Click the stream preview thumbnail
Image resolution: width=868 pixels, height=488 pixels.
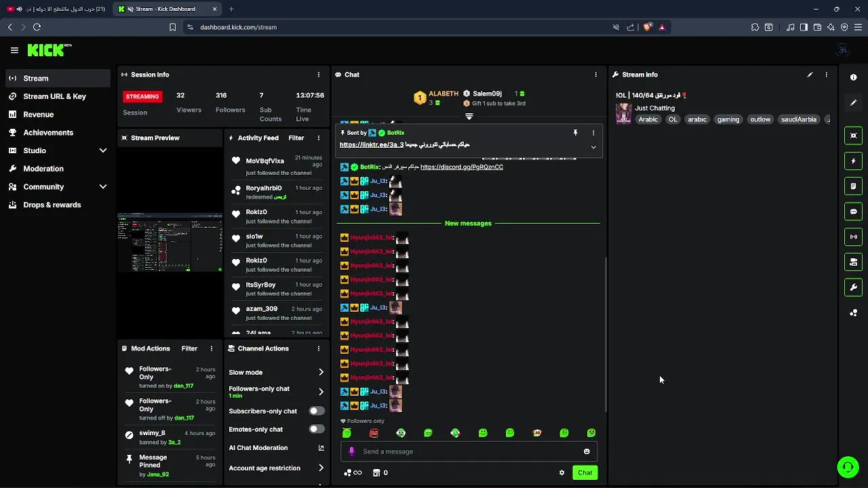(170, 242)
